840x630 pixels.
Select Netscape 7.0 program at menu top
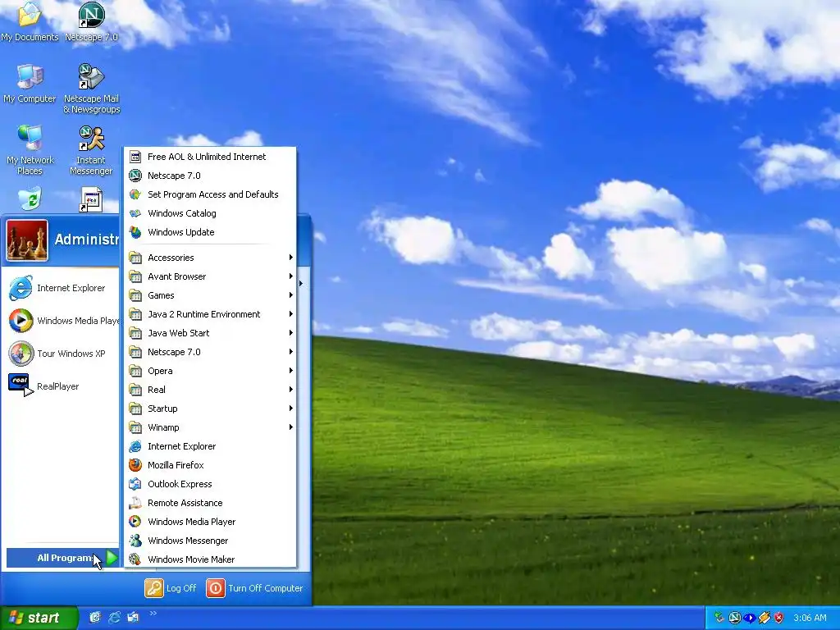coord(211,176)
